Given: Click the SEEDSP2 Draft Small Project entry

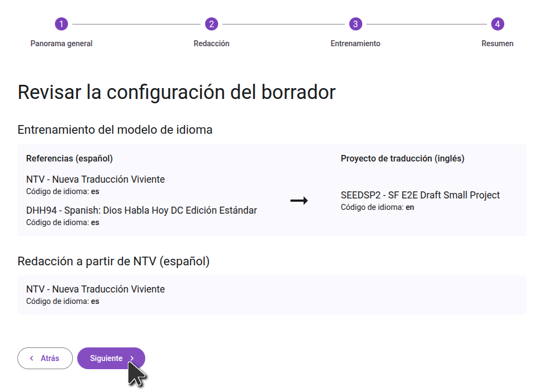Looking at the screenshot, I should (x=420, y=195).
